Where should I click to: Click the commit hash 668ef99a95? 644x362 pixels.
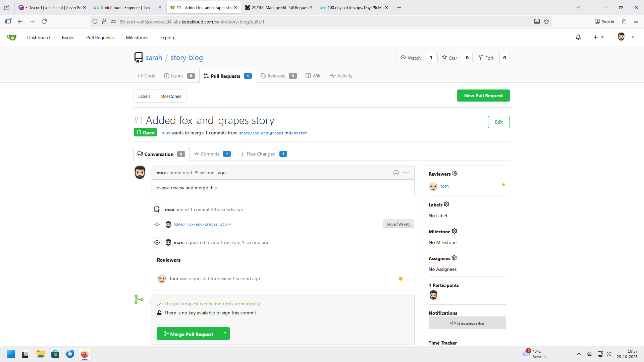[x=398, y=224]
